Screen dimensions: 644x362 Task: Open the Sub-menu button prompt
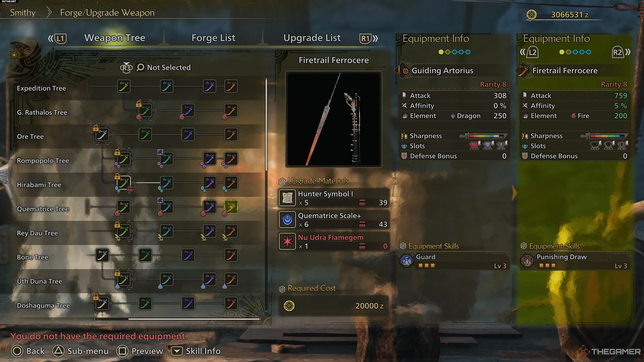[80, 351]
